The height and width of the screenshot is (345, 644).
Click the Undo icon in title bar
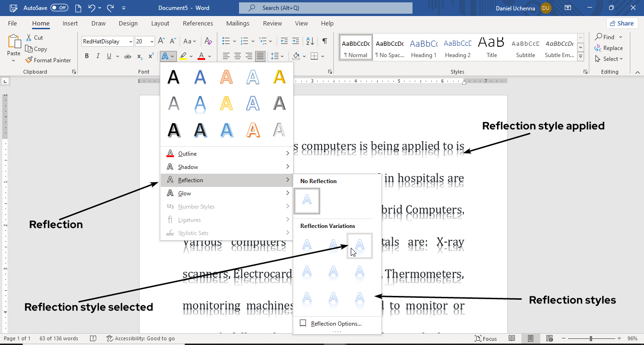click(x=92, y=8)
